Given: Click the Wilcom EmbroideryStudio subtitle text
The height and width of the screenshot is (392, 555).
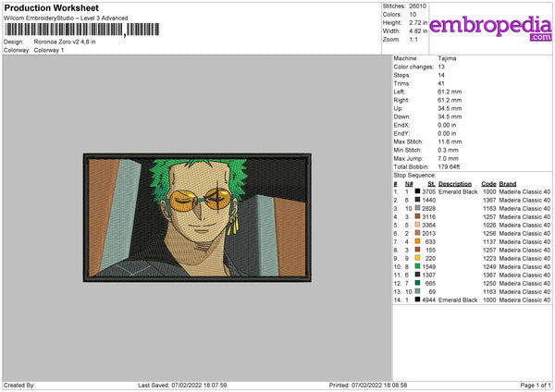Looking at the screenshot, I should click(x=66, y=18).
